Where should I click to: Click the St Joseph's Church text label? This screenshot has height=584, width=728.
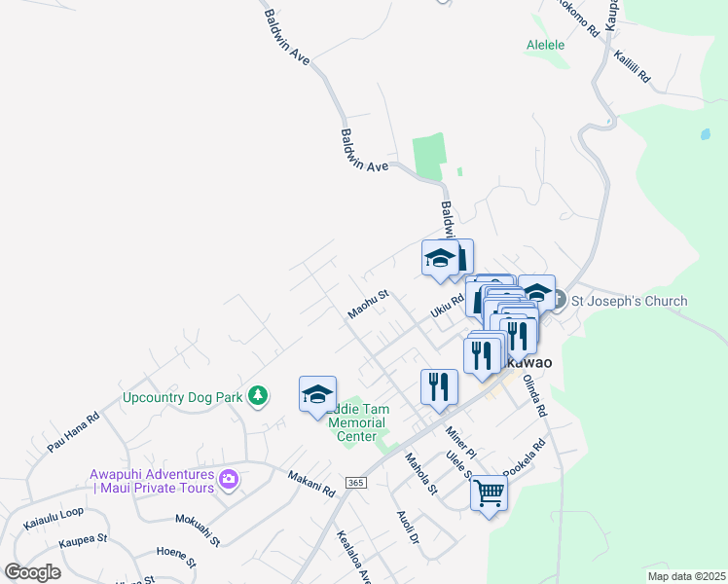(x=629, y=301)
